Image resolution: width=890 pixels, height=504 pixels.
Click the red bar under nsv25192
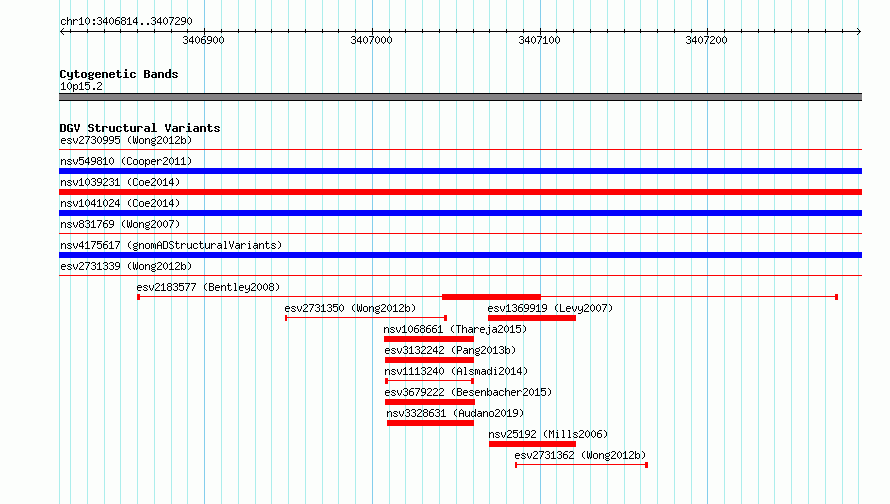(x=532, y=444)
